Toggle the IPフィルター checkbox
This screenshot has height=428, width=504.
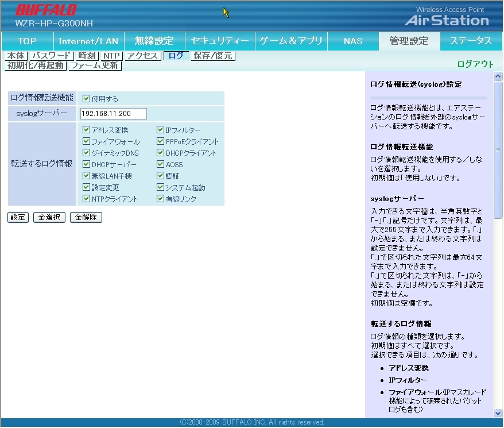161,130
